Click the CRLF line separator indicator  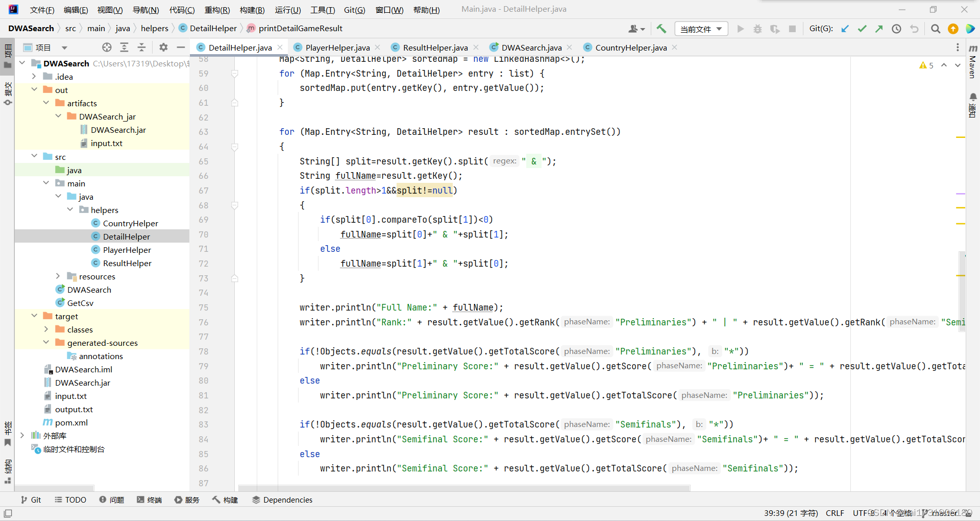[x=835, y=513]
